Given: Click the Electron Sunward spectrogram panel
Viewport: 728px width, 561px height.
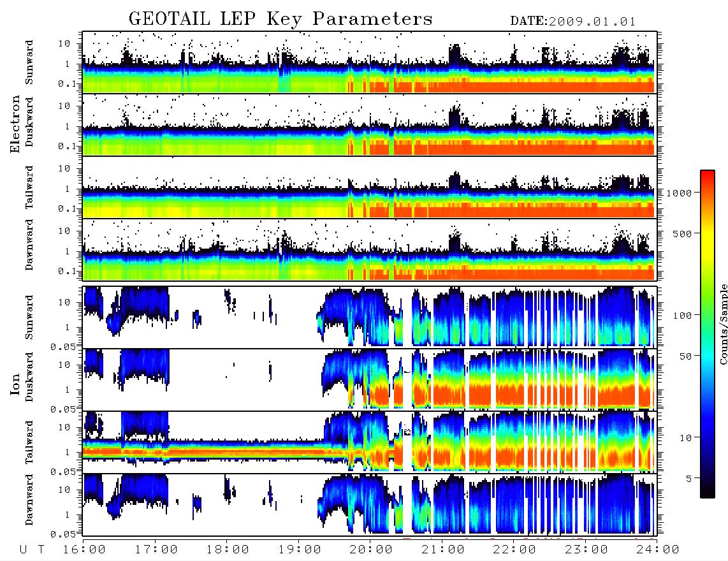Looking at the screenshot, I should [x=370, y=62].
